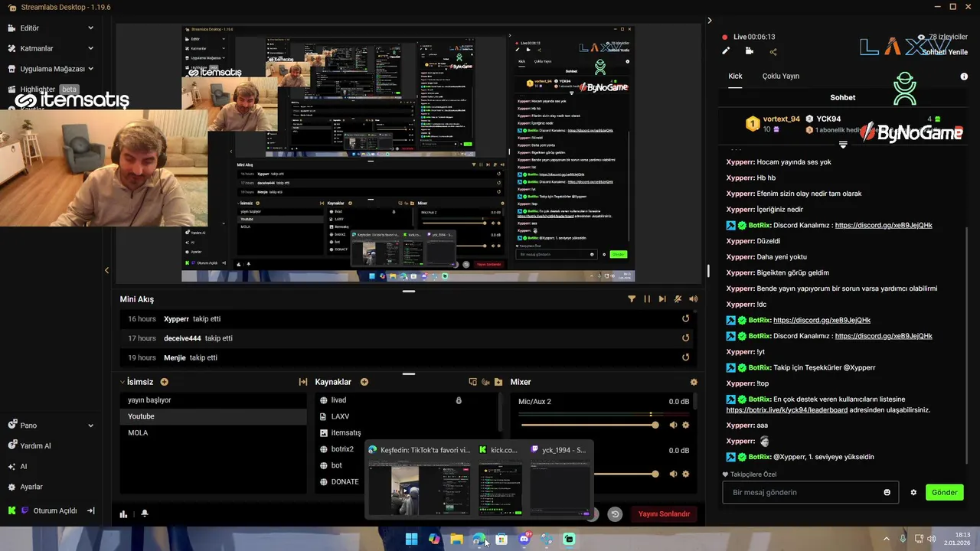Adjust the Mic/Aux 2 volume slider
The height and width of the screenshot is (551, 980).
coord(588,425)
